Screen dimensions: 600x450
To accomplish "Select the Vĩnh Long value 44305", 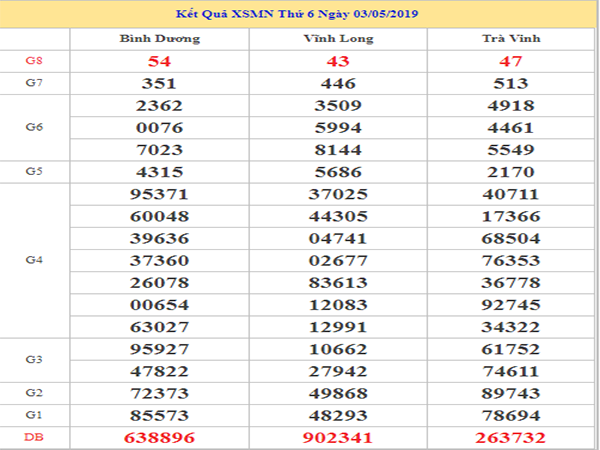I will point(338,216).
